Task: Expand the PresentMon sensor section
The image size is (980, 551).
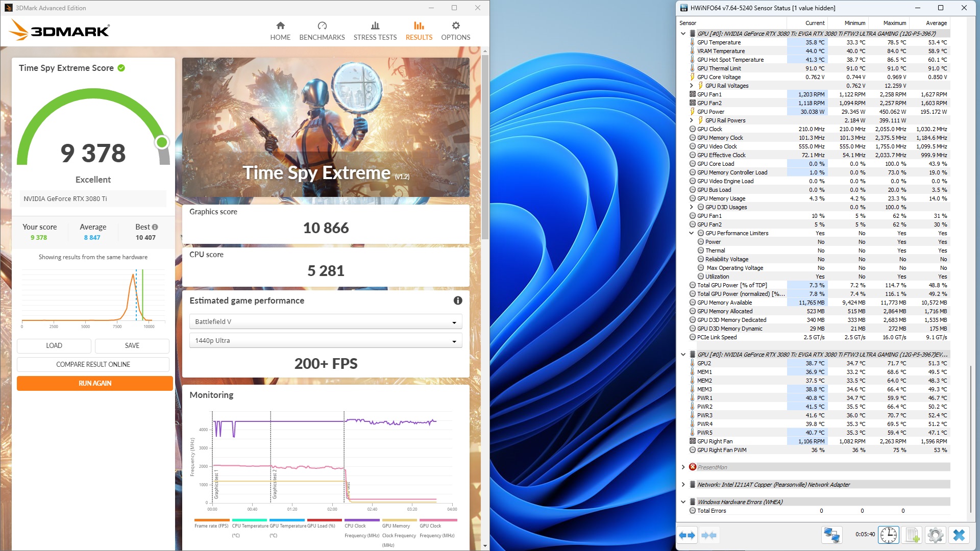Action: pyautogui.click(x=683, y=467)
